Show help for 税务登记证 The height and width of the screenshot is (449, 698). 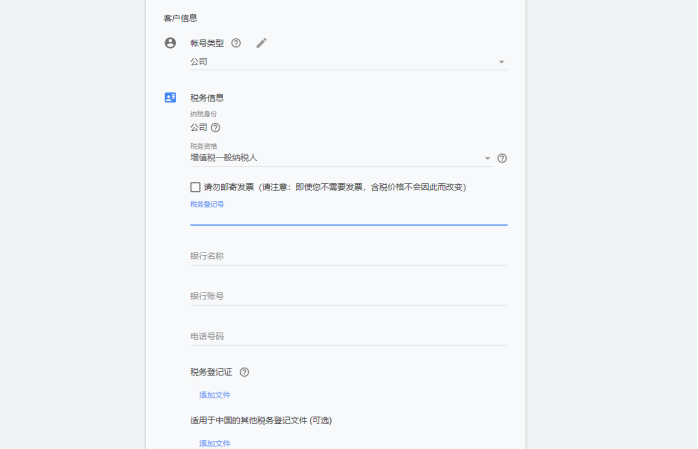coord(244,372)
